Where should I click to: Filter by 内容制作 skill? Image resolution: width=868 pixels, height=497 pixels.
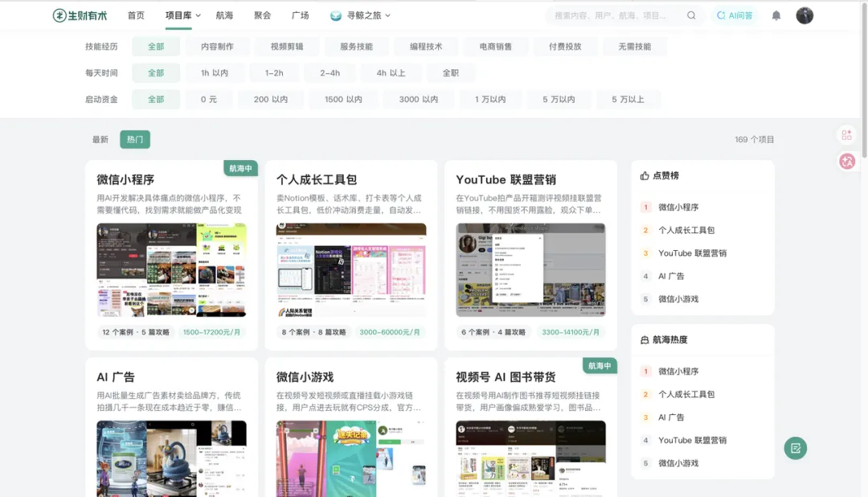(x=217, y=47)
